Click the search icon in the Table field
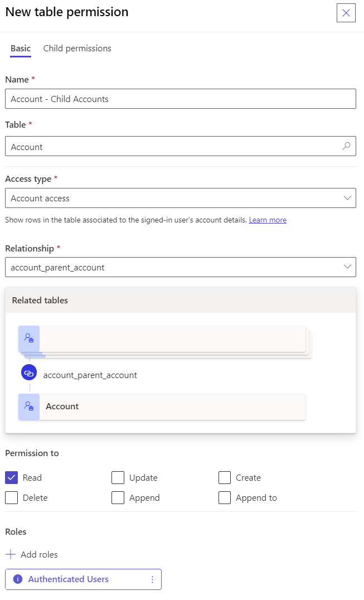Screen dimensions: 364x600 (x=347, y=146)
